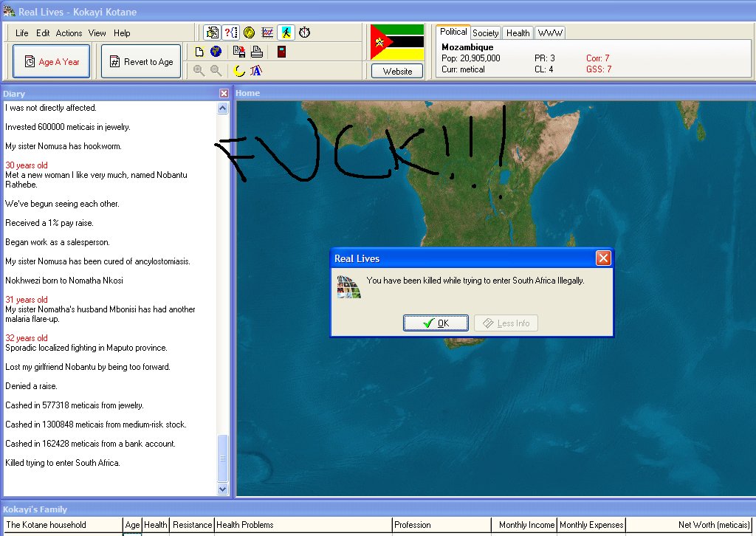
Task: Click the Health column header in family table
Action: 156,525
